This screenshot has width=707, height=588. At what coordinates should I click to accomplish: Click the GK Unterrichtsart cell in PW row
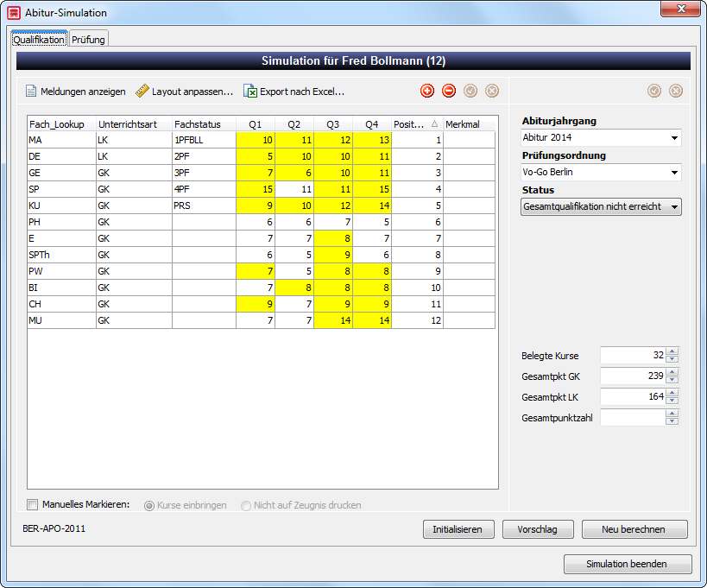click(134, 271)
